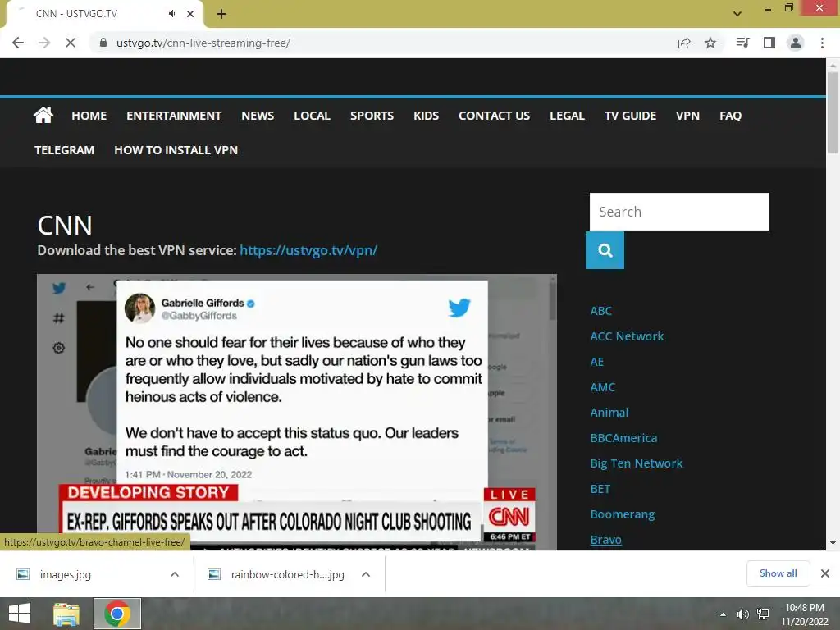Show hidden system tray icons
The height and width of the screenshot is (630, 840).
click(724, 614)
